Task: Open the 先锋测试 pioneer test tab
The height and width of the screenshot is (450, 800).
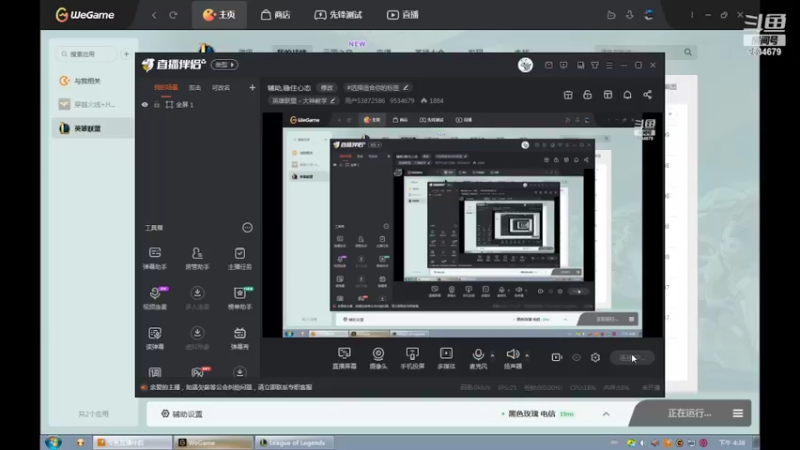Action: [x=338, y=15]
